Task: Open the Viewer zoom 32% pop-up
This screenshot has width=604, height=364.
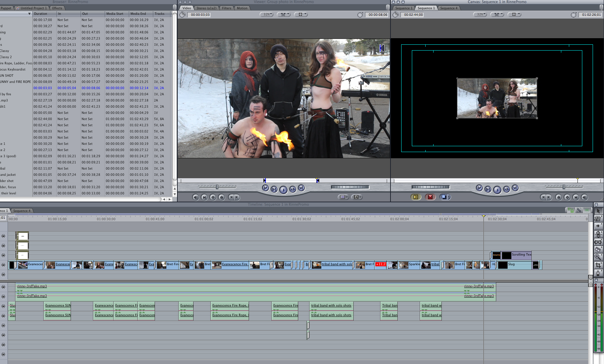Action: [x=266, y=14]
